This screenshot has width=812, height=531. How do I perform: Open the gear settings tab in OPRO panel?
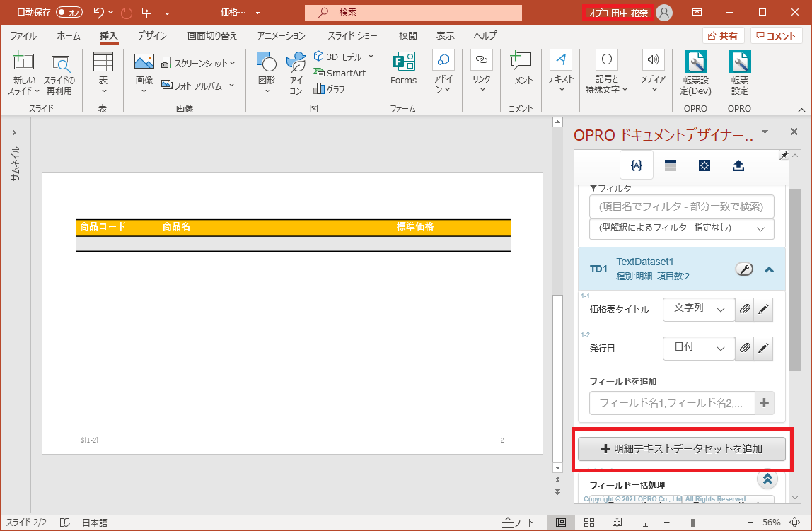(x=704, y=165)
